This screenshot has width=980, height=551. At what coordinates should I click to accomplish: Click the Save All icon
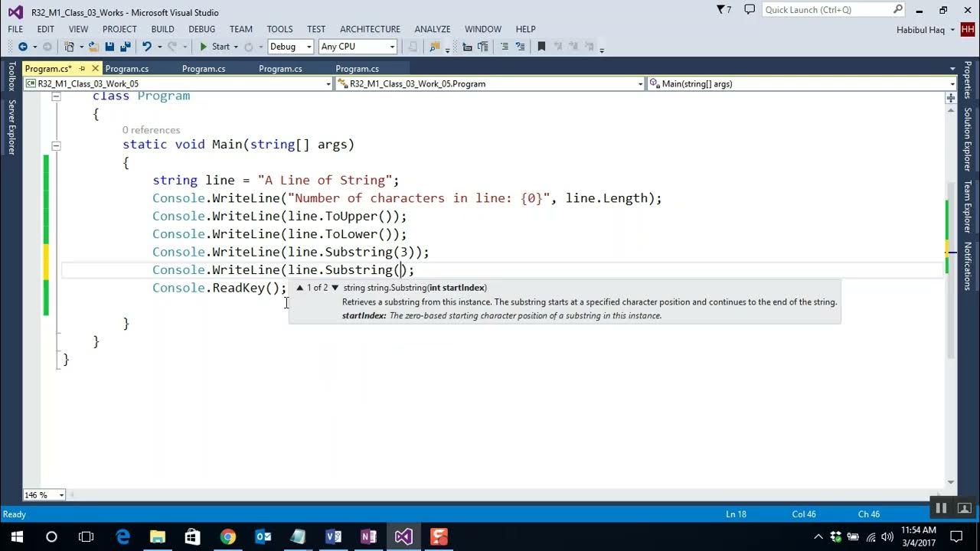coord(125,47)
